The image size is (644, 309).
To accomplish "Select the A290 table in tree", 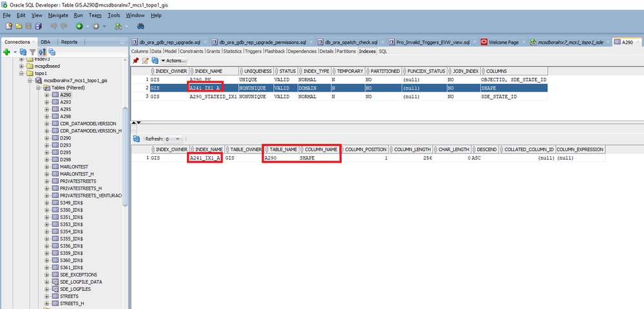I will (x=65, y=95).
